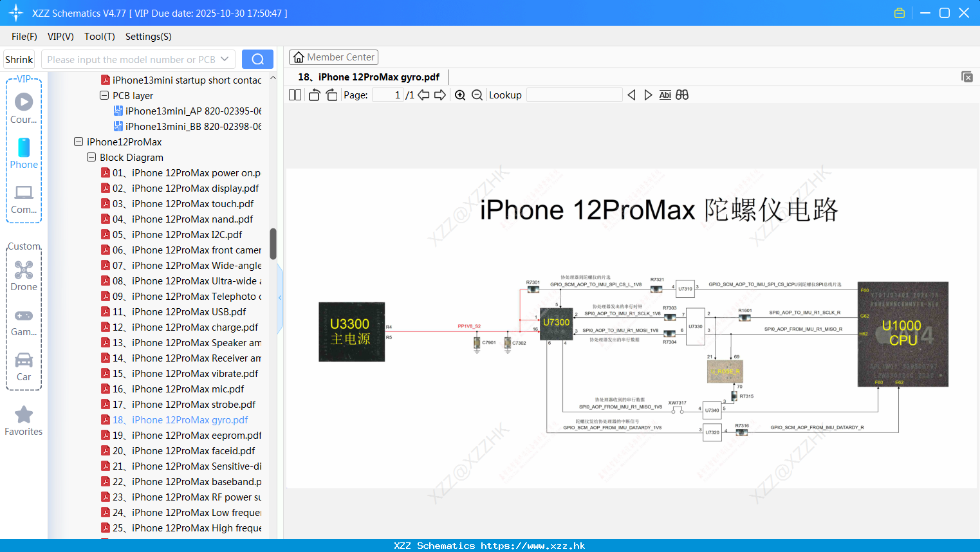Image resolution: width=980 pixels, height=552 pixels.
Task: Open 12、iPhone 12ProMax charge.pdf
Action: pyautogui.click(x=180, y=327)
